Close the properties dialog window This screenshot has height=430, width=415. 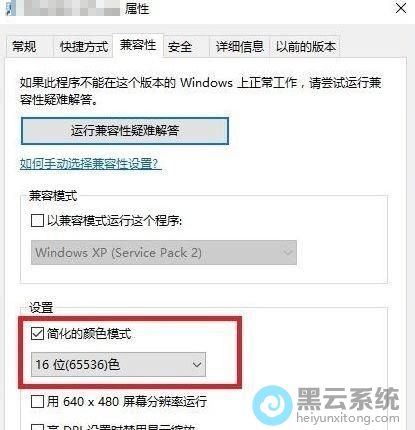pyautogui.click(x=401, y=8)
